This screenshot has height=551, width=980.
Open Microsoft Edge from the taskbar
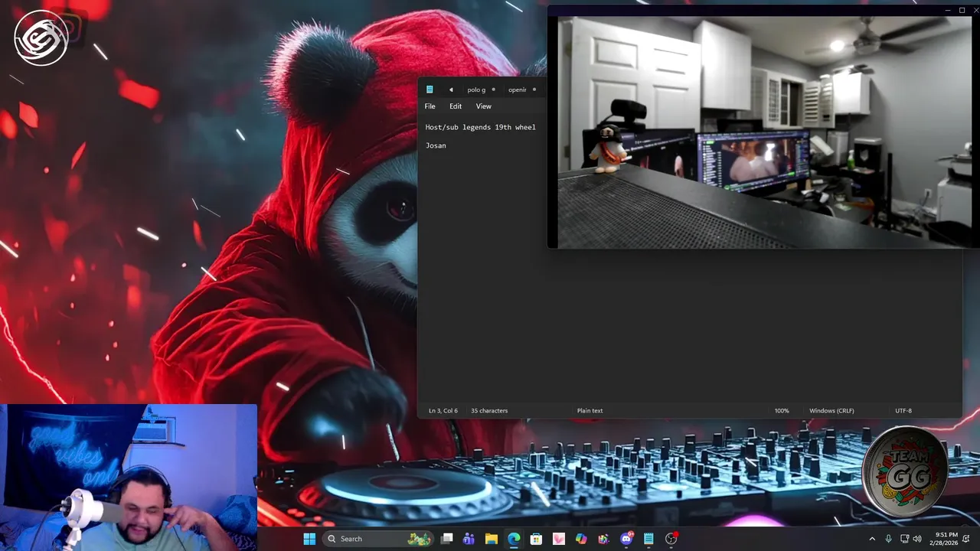pos(514,539)
